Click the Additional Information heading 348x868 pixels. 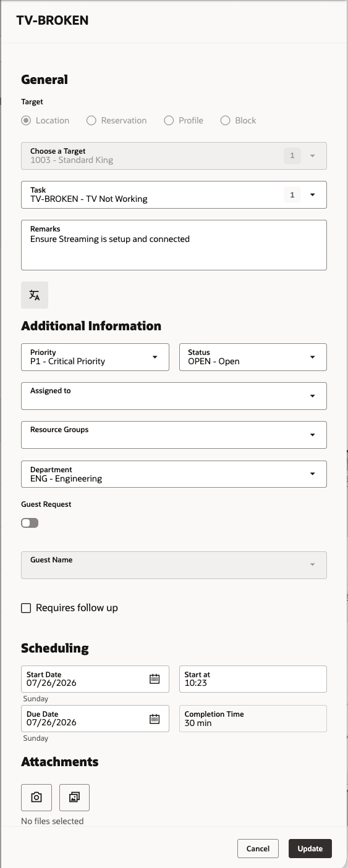coord(91,326)
